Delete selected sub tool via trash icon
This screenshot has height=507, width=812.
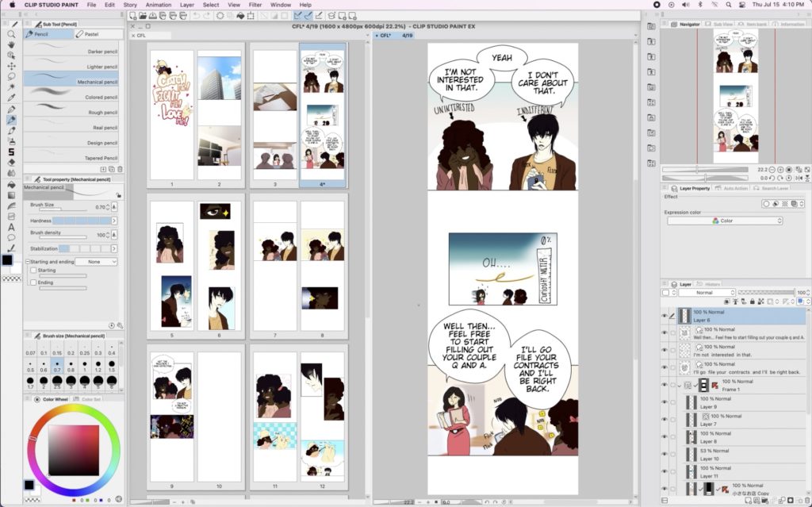click(120, 169)
